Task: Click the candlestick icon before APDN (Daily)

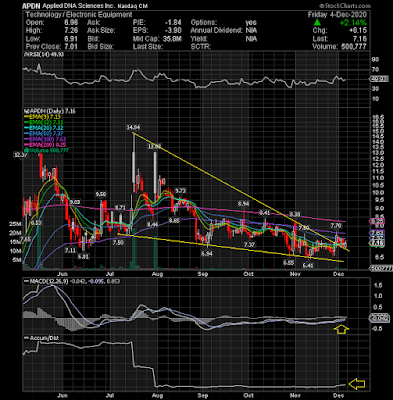Action: tap(25, 111)
